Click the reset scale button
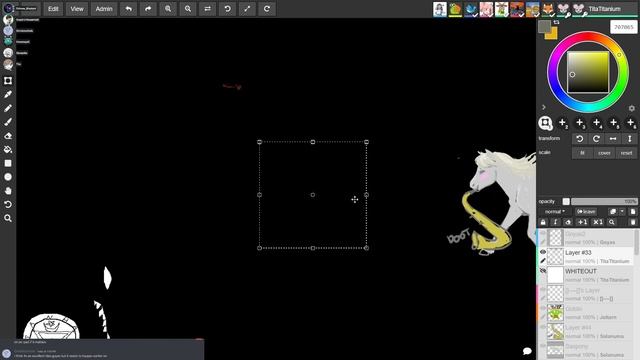The height and width of the screenshot is (360, 640). [627, 153]
